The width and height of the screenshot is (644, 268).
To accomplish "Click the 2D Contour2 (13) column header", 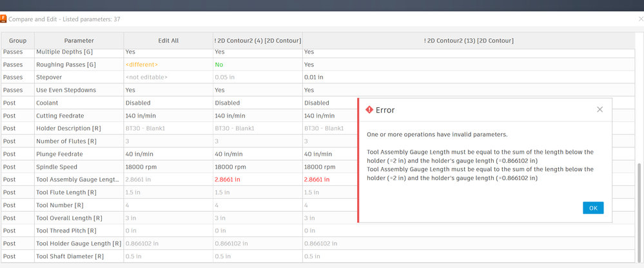I will [469, 41].
